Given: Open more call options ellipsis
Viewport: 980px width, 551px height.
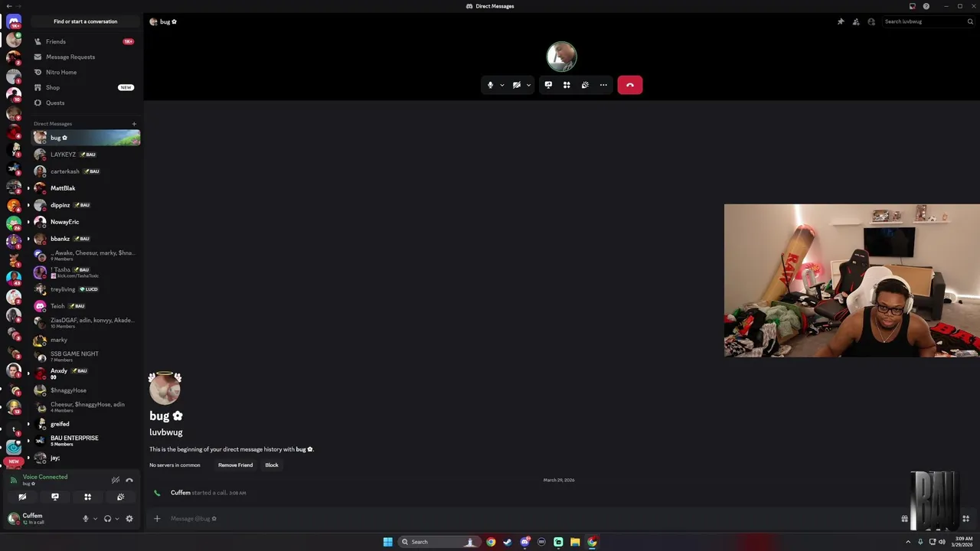Looking at the screenshot, I should 603,85.
